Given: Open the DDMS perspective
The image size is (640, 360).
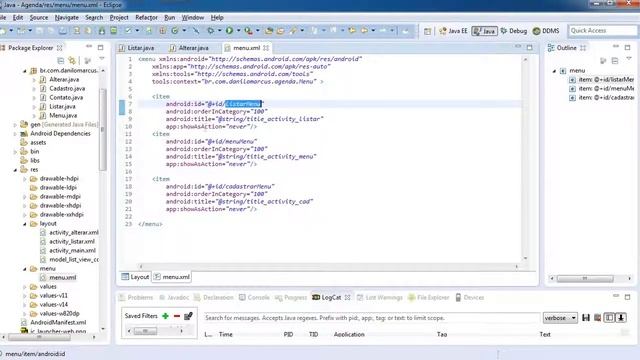Looking at the screenshot, I should (546, 31).
